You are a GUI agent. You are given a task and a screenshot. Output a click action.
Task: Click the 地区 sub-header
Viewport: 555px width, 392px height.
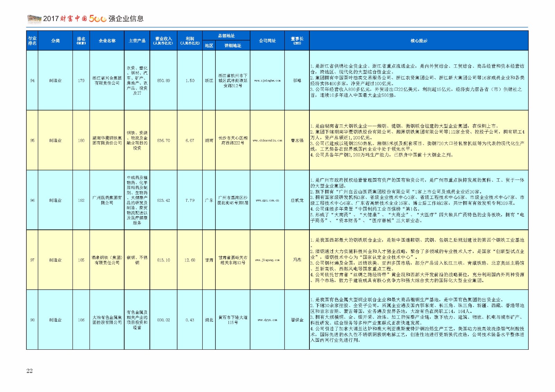(x=209, y=45)
